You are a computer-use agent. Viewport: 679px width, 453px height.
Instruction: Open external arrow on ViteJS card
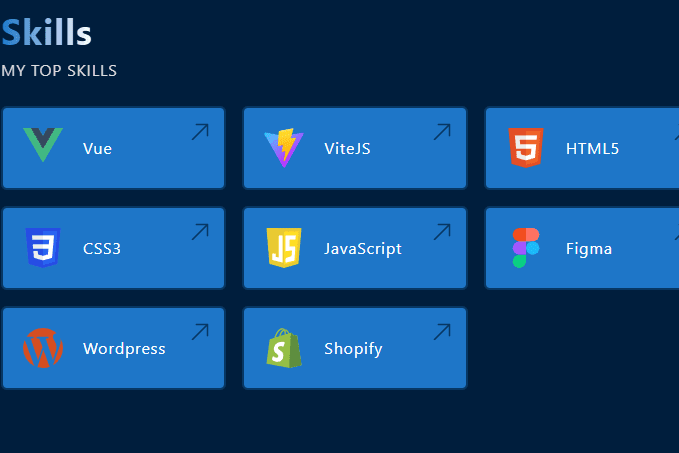tap(442, 132)
